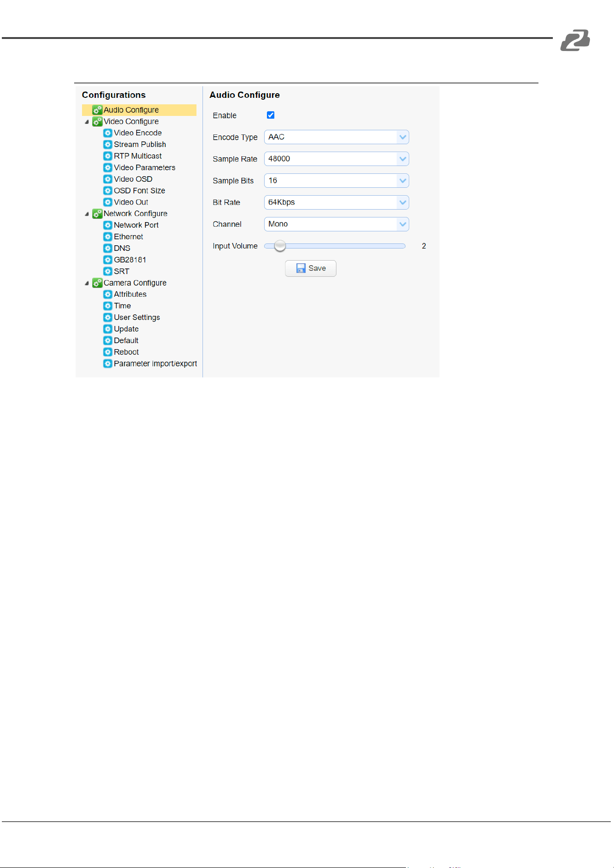Go to the Reboot page
Screen dimensions: 614x868
[126, 352]
